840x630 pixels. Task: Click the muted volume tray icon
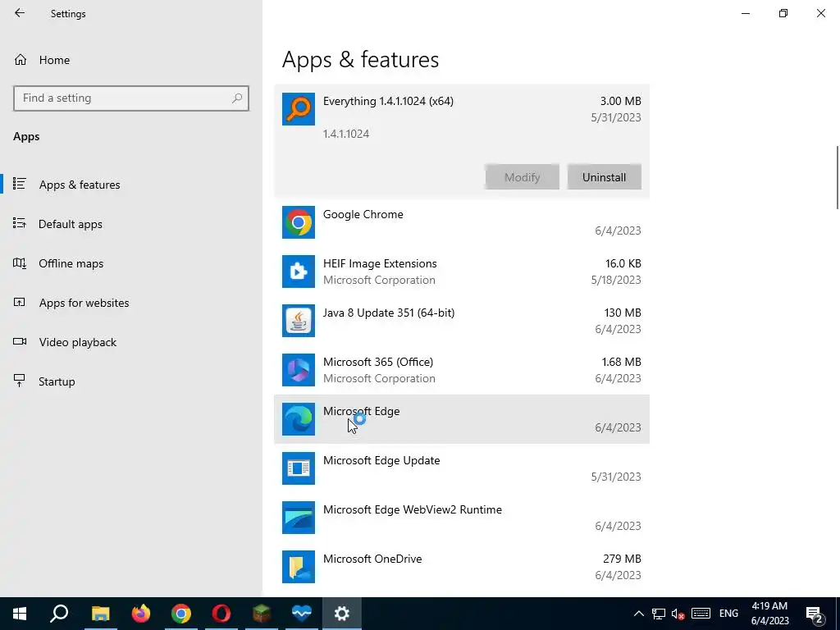click(x=678, y=614)
